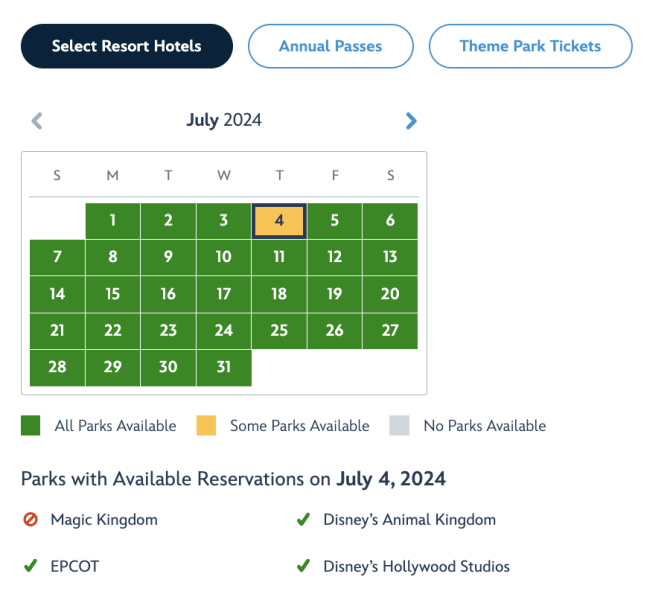Go to the previous month arrow

(x=37, y=121)
